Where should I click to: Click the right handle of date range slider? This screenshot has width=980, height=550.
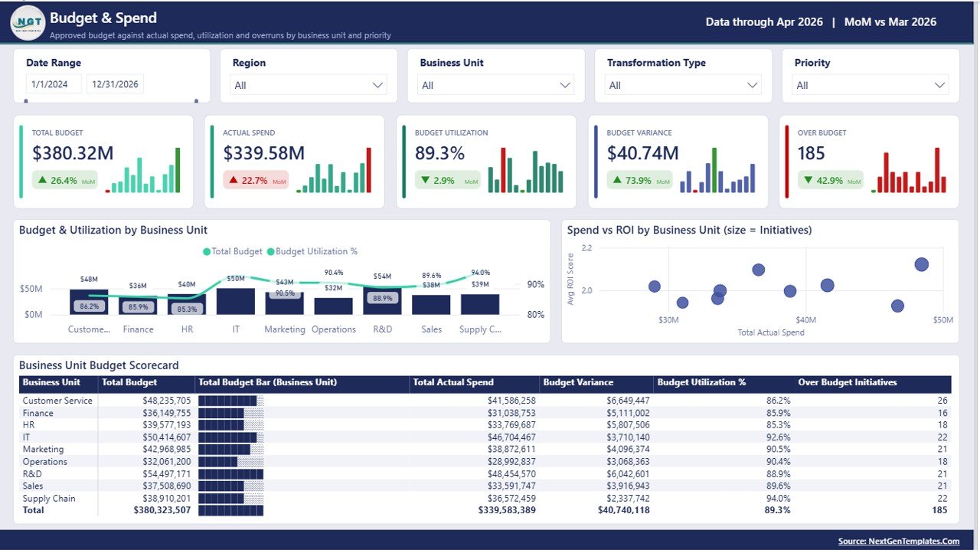[x=196, y=100]
